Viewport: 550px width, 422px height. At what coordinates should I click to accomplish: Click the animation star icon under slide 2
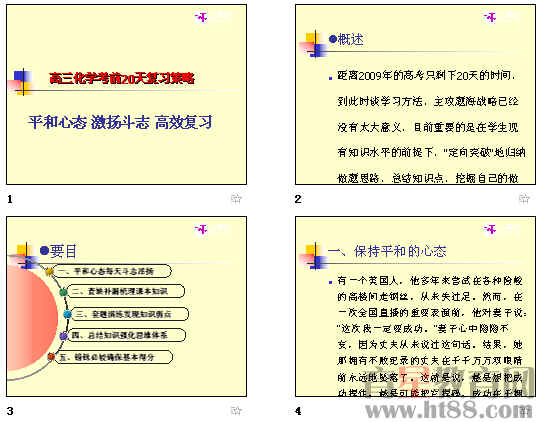point(524,199)
